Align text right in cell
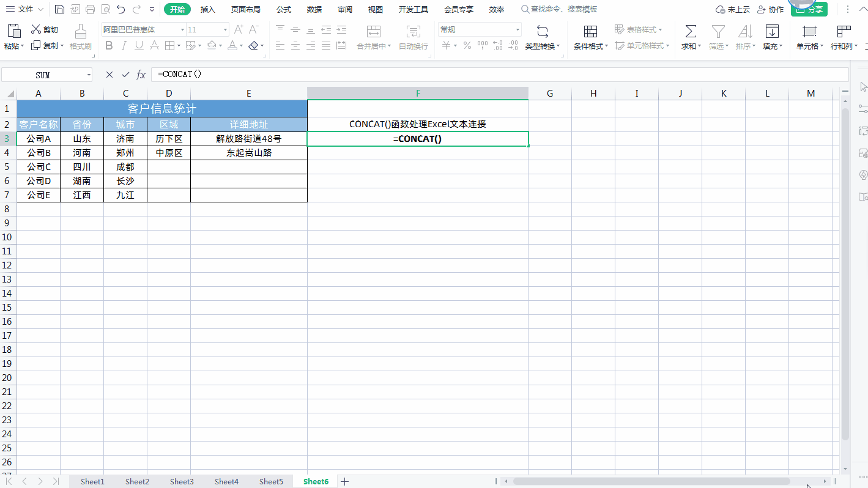The height and width of the screenshot is (488, 868). pyautogui.click(x=311, y=45)
